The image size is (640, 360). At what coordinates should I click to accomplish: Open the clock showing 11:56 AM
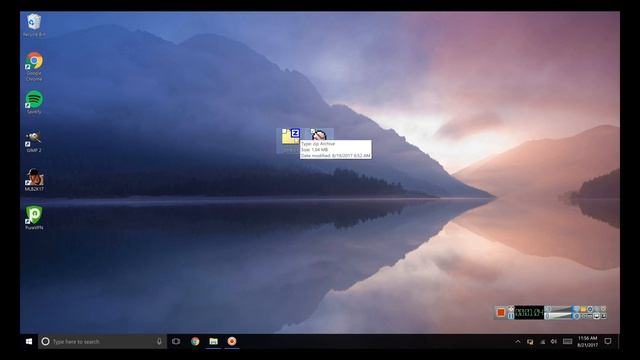pyautogui.click(x=588, y=341)
